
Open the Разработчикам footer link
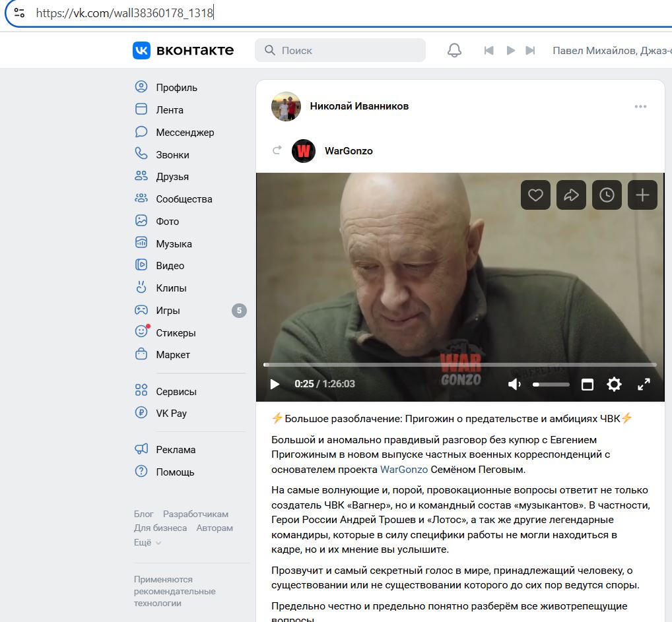click(x=195, y=514)
